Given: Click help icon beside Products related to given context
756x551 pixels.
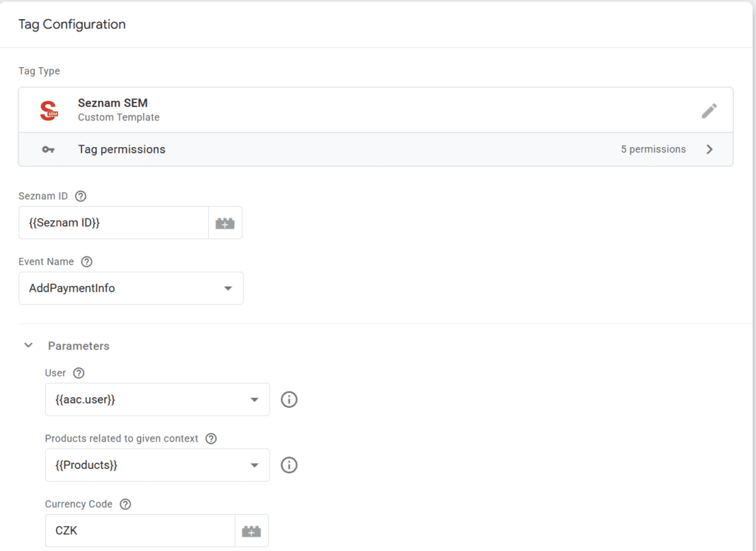Looking at the screenshot, I should tap(211, 439).
